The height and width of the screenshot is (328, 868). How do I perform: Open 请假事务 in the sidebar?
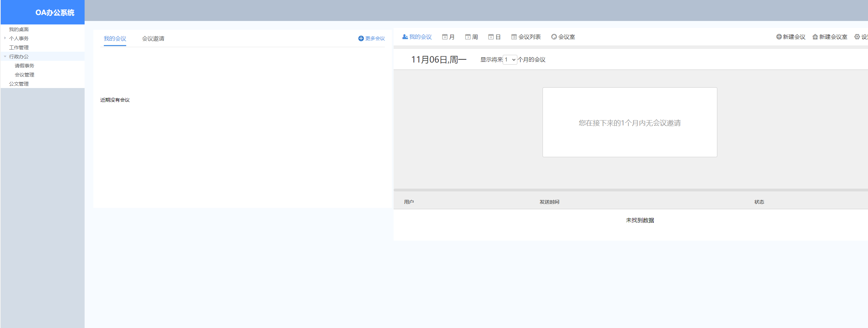coord(24,65)
